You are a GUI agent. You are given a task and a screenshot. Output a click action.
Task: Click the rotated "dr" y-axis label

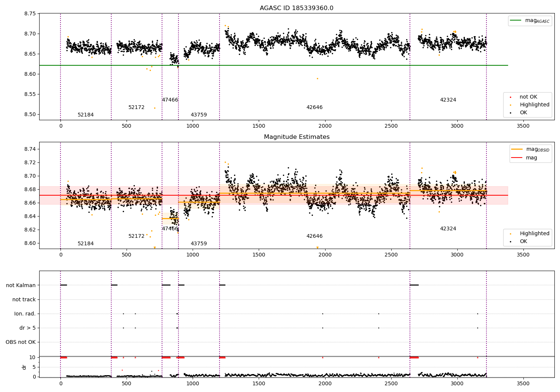[24, 367]
